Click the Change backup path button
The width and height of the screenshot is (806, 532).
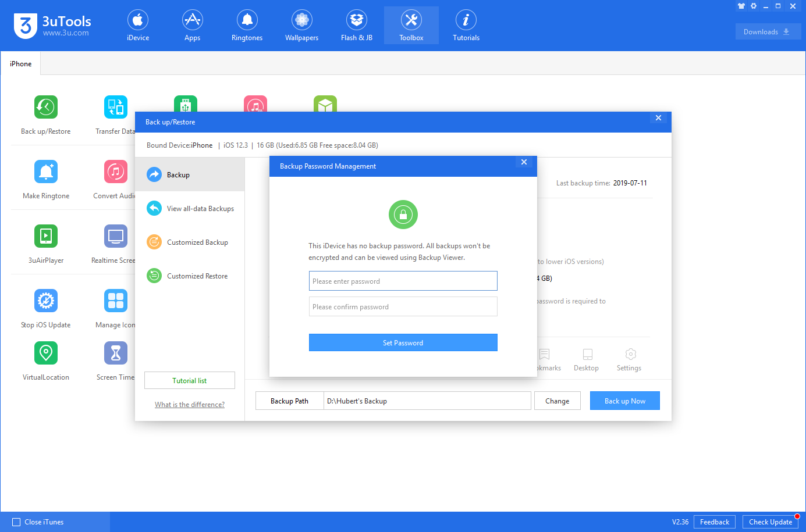click(558, 401)
